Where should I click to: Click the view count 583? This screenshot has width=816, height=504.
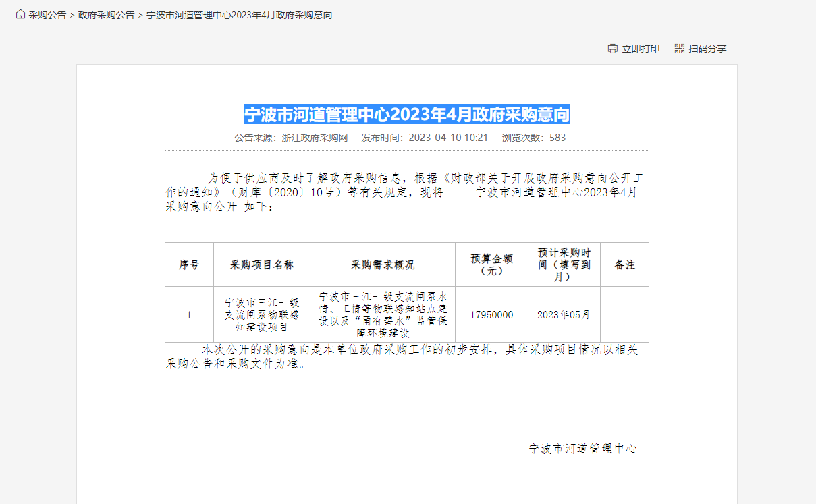tap(557, 138)
